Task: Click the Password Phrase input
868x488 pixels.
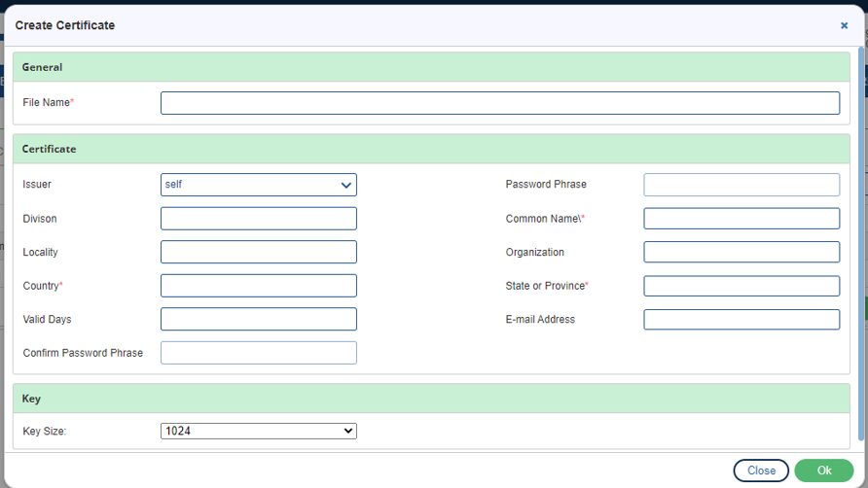Action: (741, 185)
